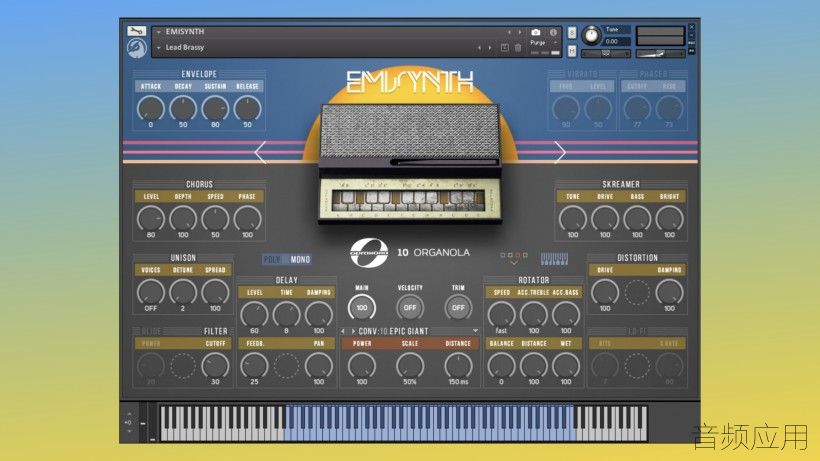
Task: Shift keyboard octave up arrow
Action: click(129, 414)
